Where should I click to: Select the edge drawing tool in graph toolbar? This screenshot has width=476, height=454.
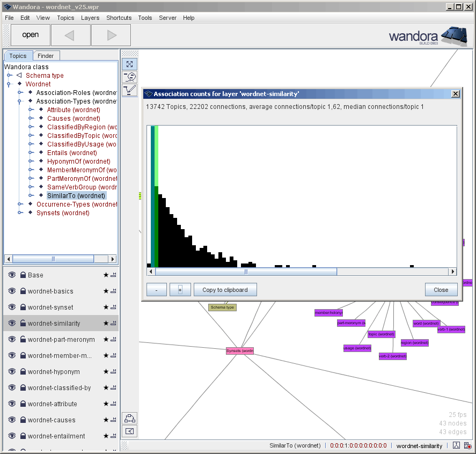[x=129, y=90]
